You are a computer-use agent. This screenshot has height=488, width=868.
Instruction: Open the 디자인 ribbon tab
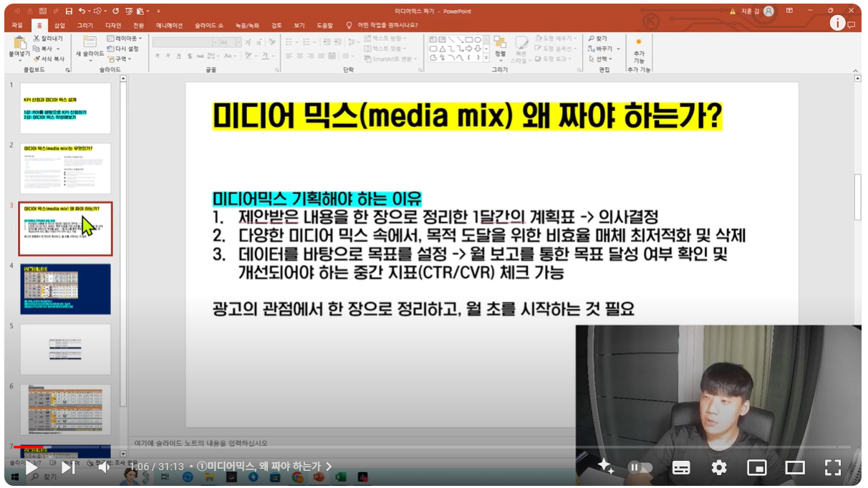coord(114,25)
